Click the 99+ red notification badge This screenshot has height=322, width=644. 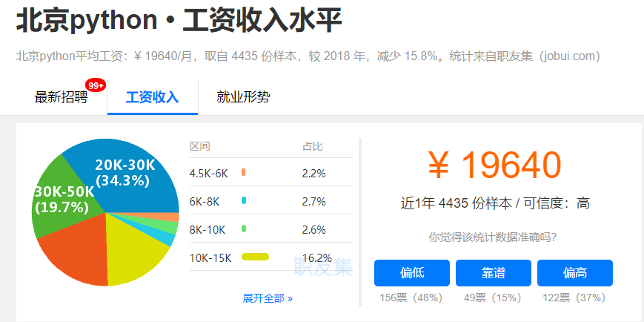96,85
